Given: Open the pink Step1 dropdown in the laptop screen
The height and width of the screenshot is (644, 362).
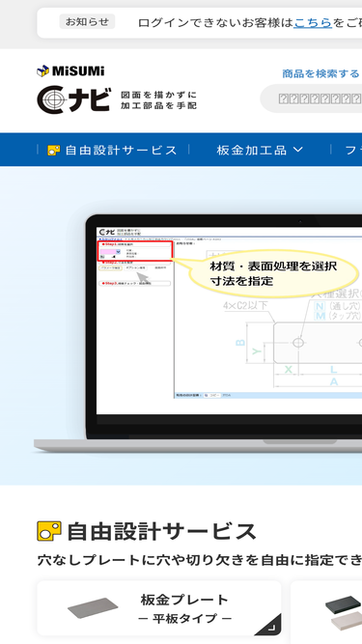Looking at the screenshot, I should (x=110, y=252).
